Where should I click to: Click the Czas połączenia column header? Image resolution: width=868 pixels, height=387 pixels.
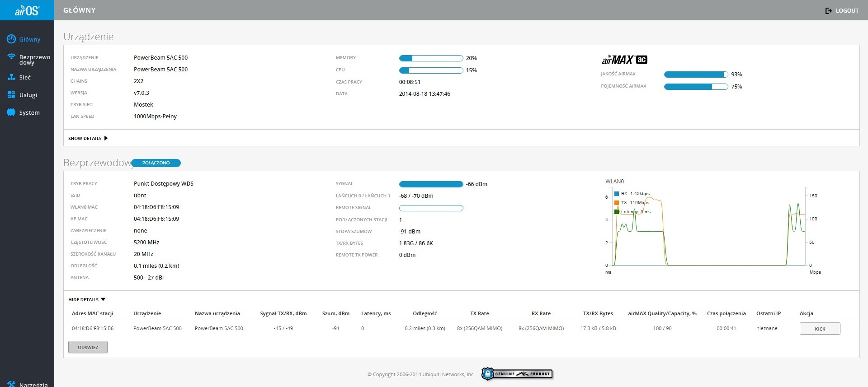(x=726, y=313)
